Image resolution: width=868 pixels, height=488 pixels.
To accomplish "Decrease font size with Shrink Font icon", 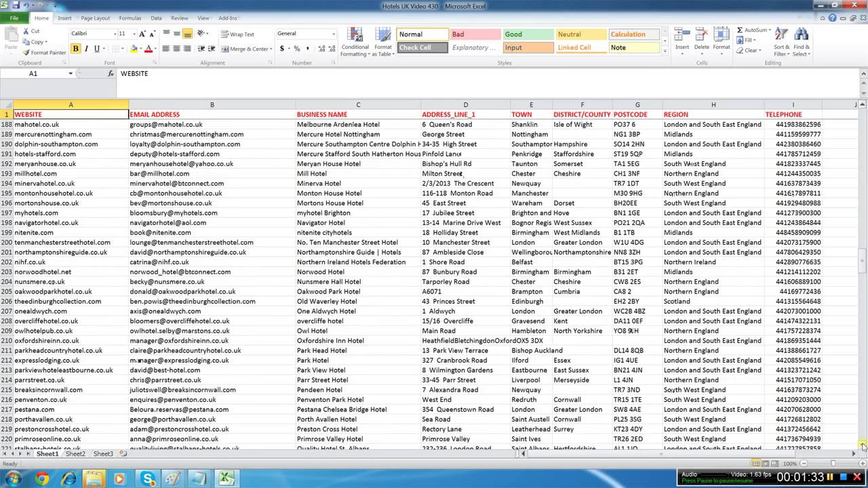I will click(152, 34).
